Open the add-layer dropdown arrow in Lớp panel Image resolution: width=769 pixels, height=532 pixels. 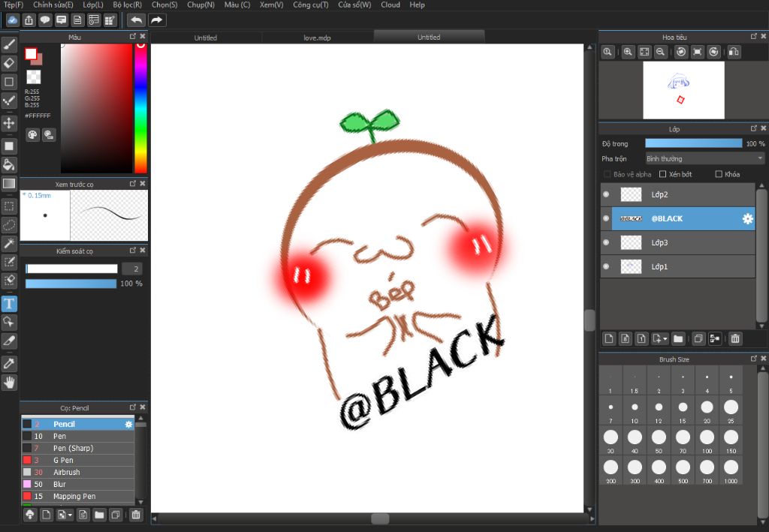click(665, 338)
